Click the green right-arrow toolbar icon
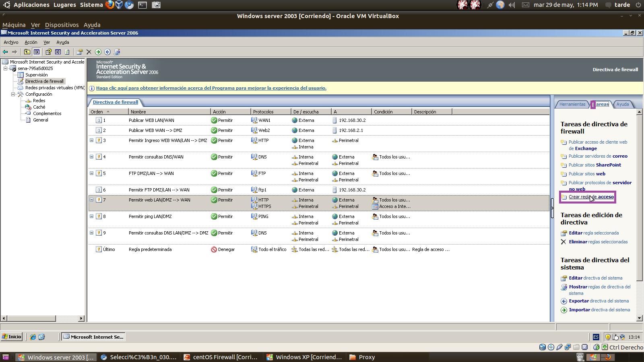Image resolution: width=644 pixels, height=362 pixels. 98,52
